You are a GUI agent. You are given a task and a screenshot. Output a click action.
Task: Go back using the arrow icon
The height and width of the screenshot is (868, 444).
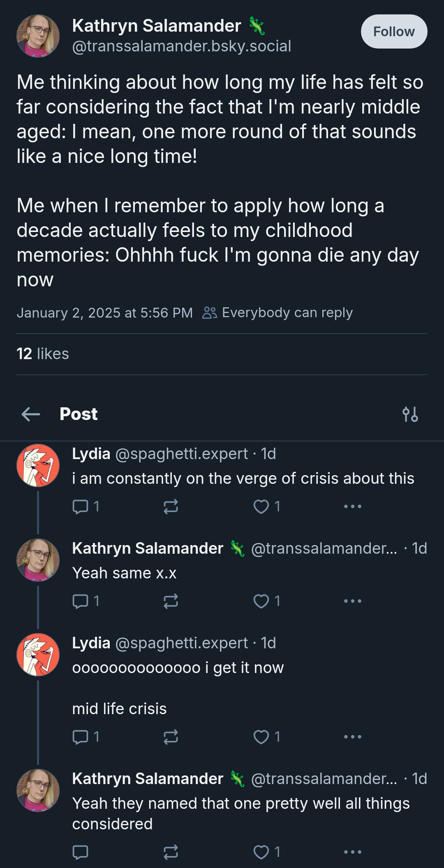pos(31,414)
